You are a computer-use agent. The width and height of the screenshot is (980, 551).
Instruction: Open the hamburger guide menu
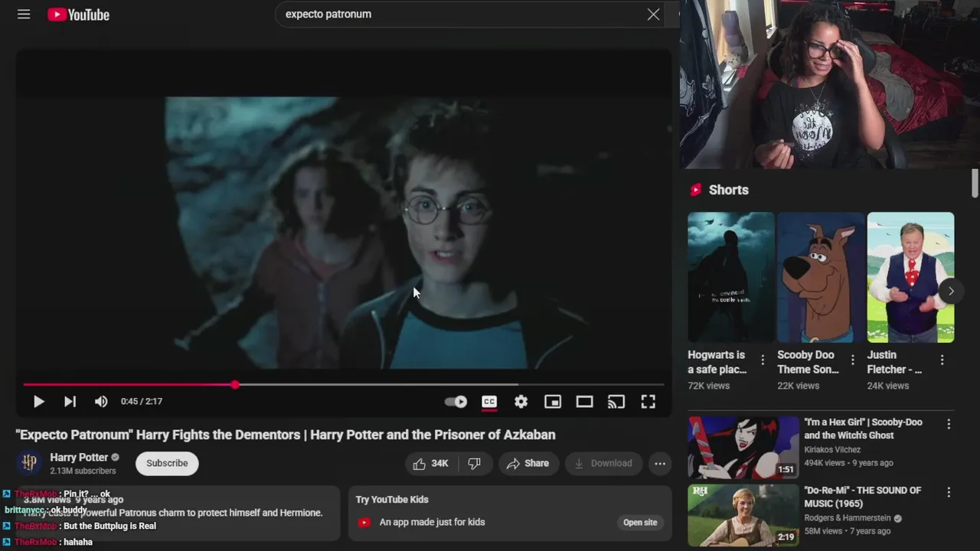(24, 15)
